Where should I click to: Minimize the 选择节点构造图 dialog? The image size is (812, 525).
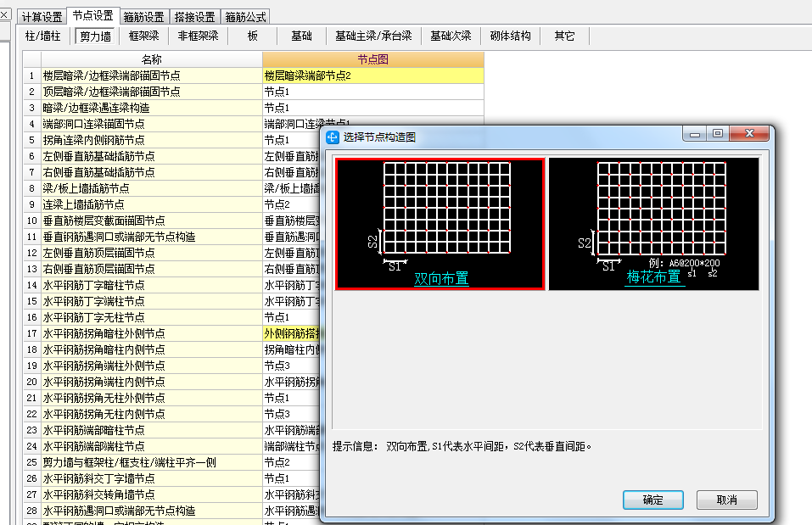(695, 133)
